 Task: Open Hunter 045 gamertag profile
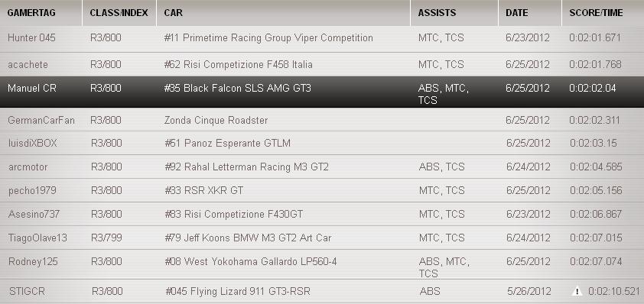click(31, 38)
